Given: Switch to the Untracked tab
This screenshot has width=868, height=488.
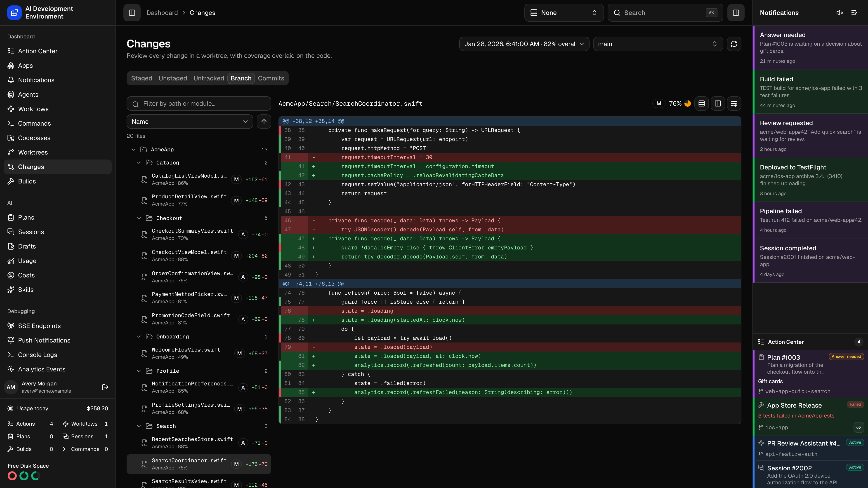Looking at the screenshot, I should [209, 78].
